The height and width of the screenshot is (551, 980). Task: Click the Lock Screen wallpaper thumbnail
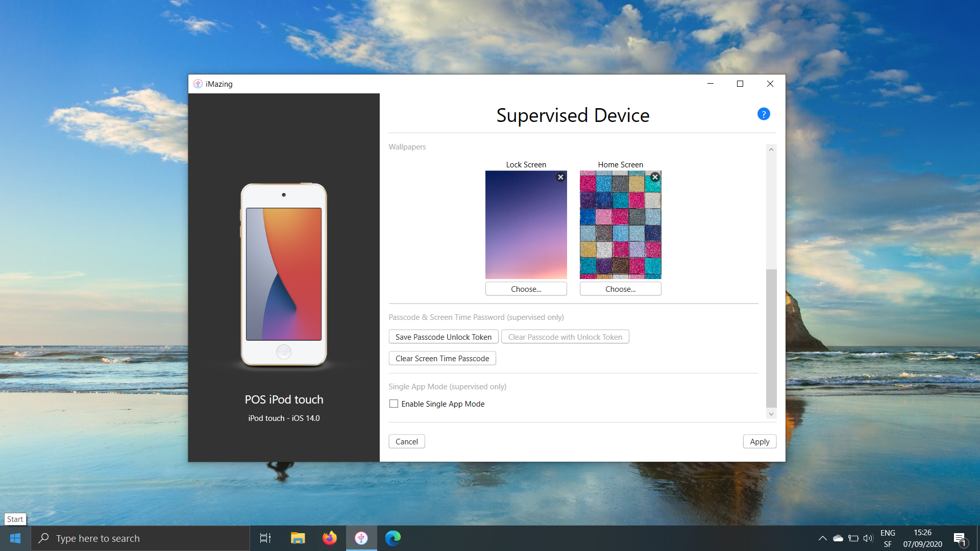(526, 225)
